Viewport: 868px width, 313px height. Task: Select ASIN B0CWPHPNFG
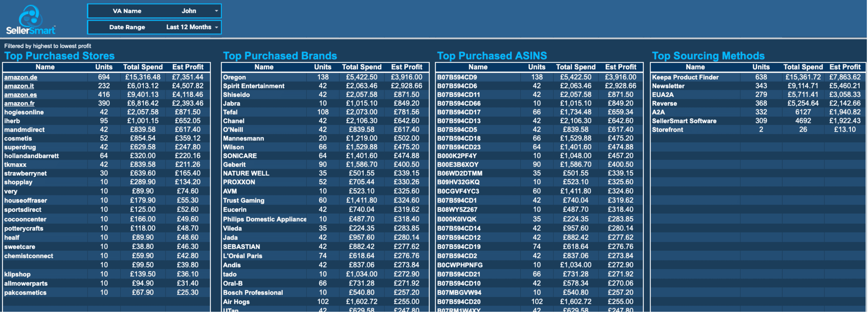click(x=460, y=265)
